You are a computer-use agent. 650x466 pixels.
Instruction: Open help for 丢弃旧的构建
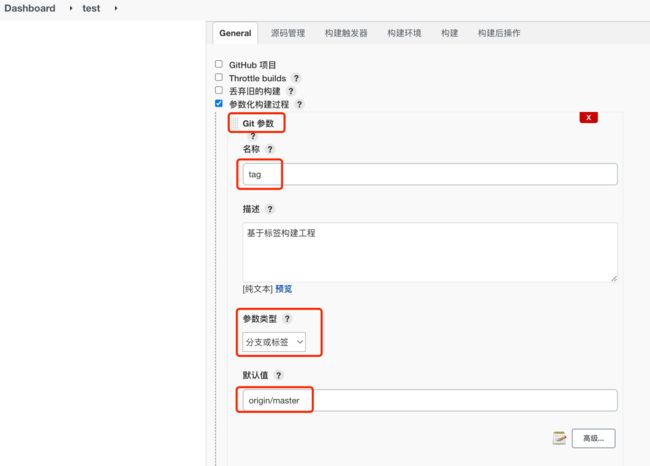(x=291, y=91)
